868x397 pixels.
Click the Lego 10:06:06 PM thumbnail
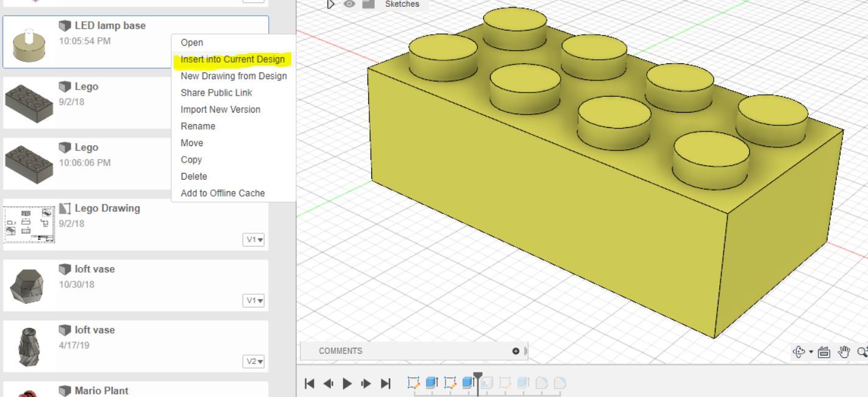pos(29,164)
